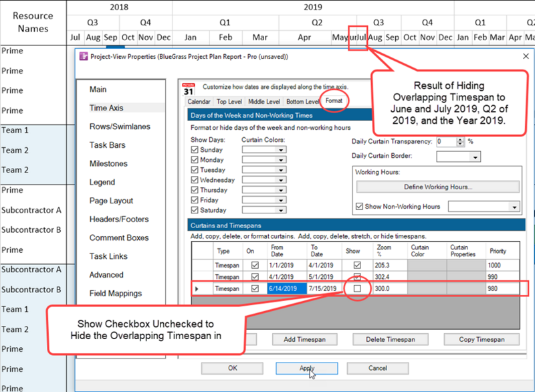535x392 pixels.
Task: Click the Define Working Hours button
Action: pos(438,187)
